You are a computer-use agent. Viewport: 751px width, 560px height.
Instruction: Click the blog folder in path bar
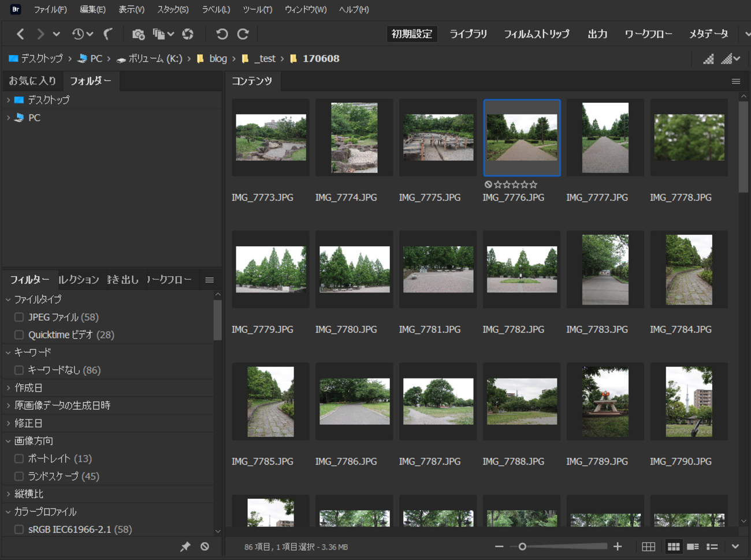pos(212,58)
